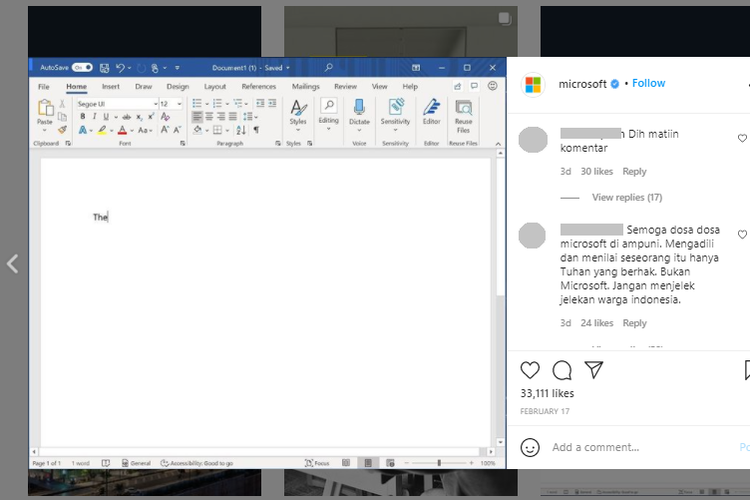Adjust the zoom slider in status bar
750x500 pixels.
click(x=439, y=463)
